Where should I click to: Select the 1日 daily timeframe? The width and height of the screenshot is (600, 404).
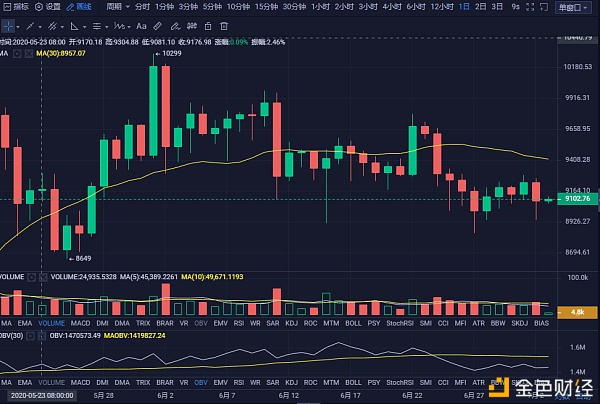tap(464, 7)
